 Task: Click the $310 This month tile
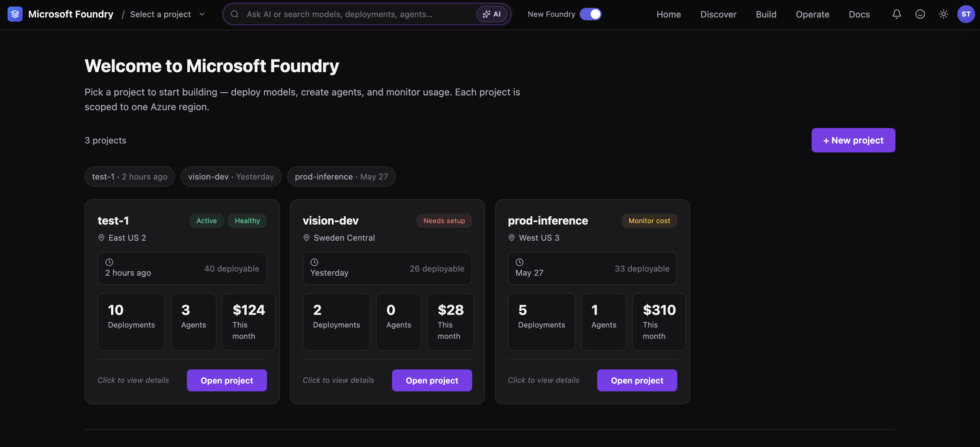pyautogui.click(x=659, y=322)
